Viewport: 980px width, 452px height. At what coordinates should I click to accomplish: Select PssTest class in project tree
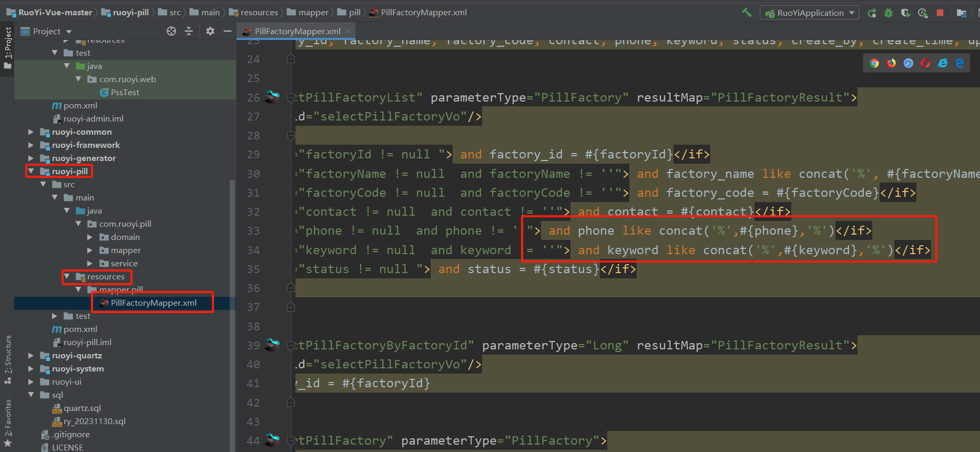click(x=119, y=92)
